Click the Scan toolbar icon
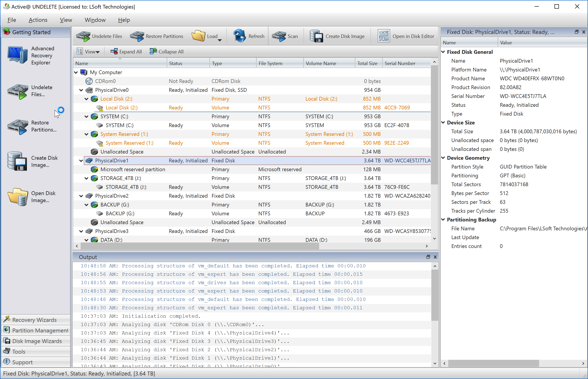Screen dimensions: 588x379 click(x=285, y=36)
